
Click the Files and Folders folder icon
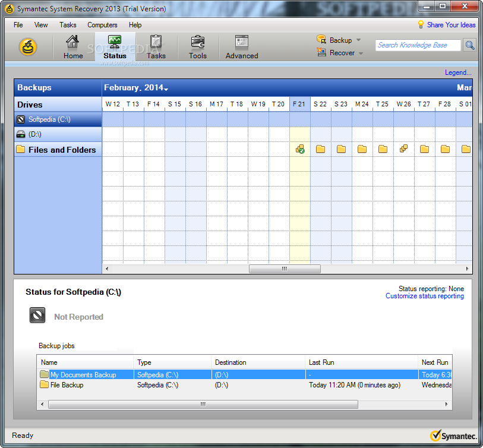pos(21,149)
